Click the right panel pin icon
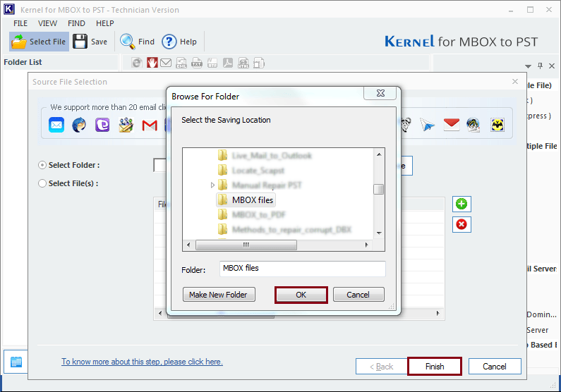The height and width of the screenshot is (392, 561). click(x=541, y=66)
